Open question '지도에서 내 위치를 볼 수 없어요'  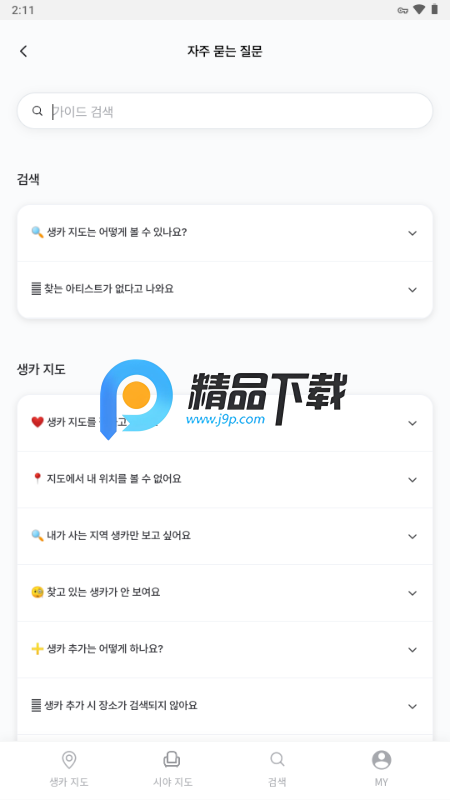(225, 480)
